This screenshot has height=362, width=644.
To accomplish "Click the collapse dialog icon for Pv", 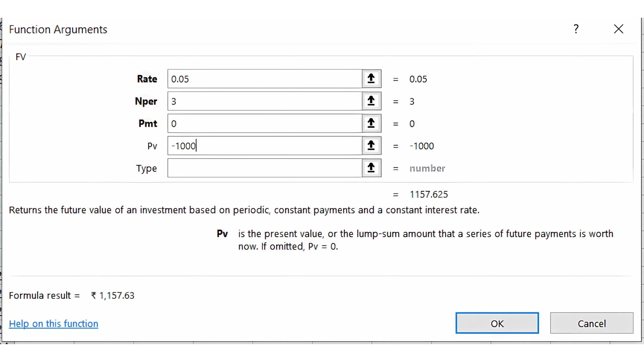I will tap(371, 145).
